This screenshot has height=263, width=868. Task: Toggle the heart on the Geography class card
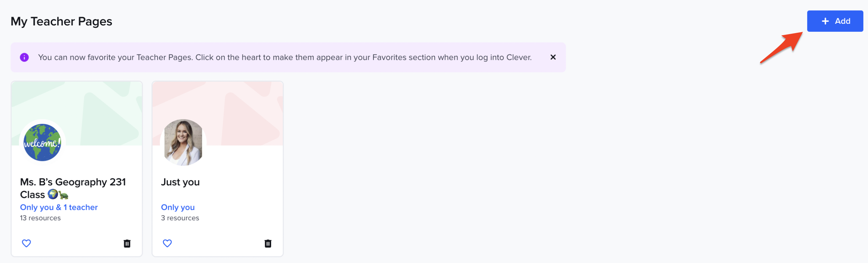(26, 243)
